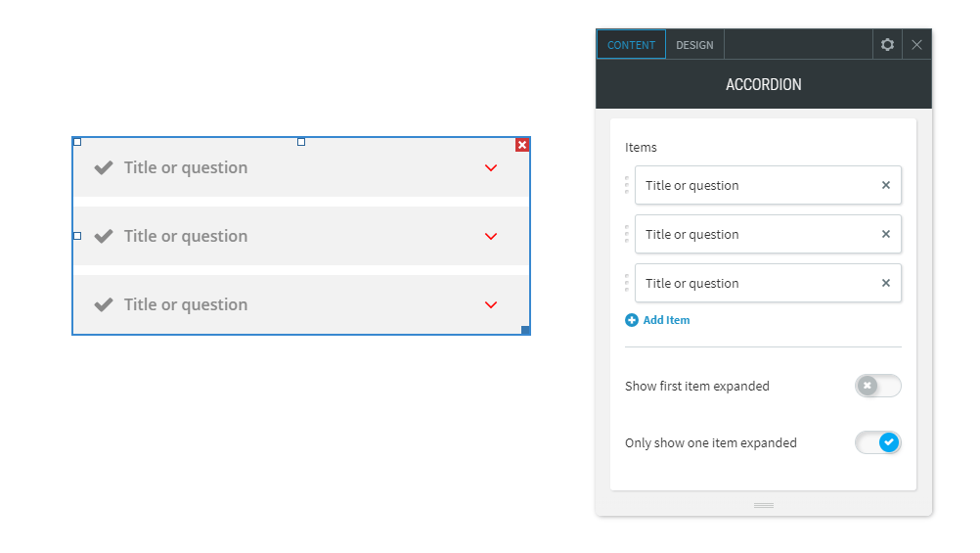The image size is (980, 553).
Task: Open the gear settings icon in panel header
Action: tap(887, 44)
